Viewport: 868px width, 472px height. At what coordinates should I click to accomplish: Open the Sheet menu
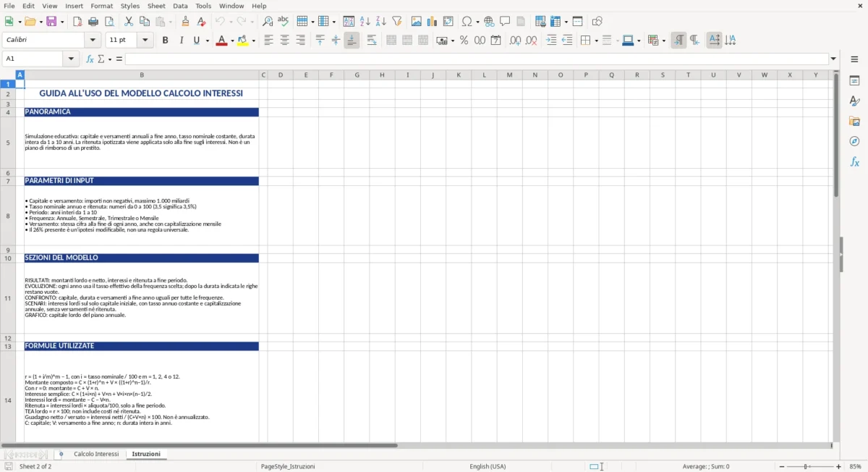tap(156, 6)
